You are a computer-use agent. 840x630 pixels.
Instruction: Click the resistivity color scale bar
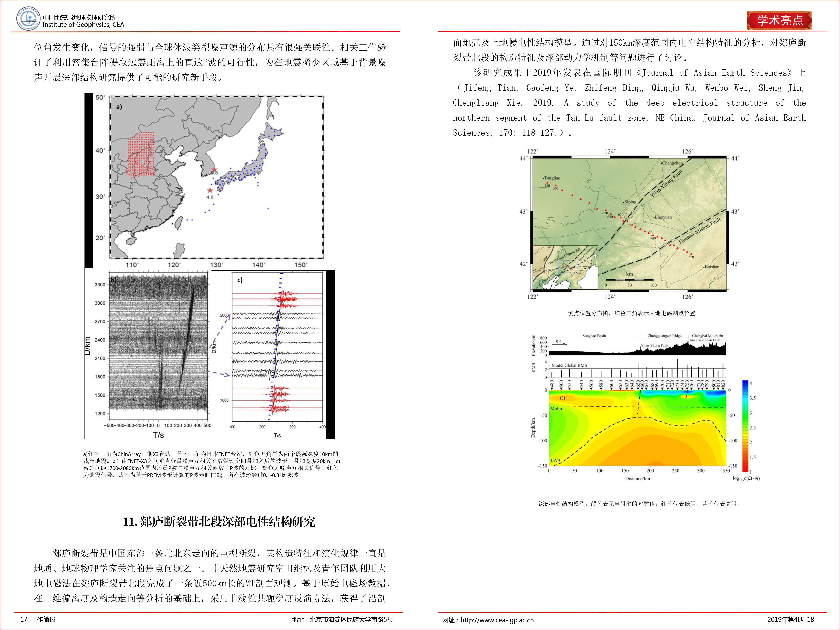coord(745,426)
